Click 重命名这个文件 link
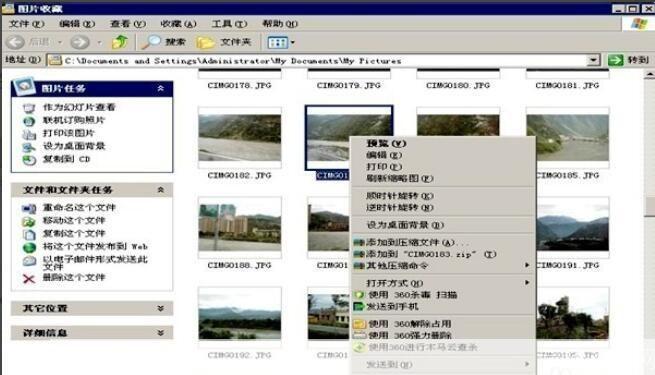655x375 pixels. [x=79, y=208]
